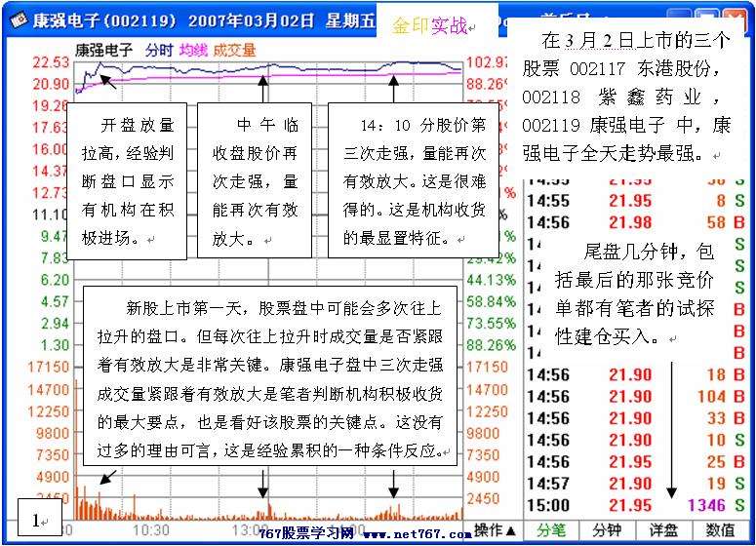Image resolution: width=756 pixels, height=546 pixels.
Task: Click the title 康强电子(002119)
Action: (x=104, y=20)
